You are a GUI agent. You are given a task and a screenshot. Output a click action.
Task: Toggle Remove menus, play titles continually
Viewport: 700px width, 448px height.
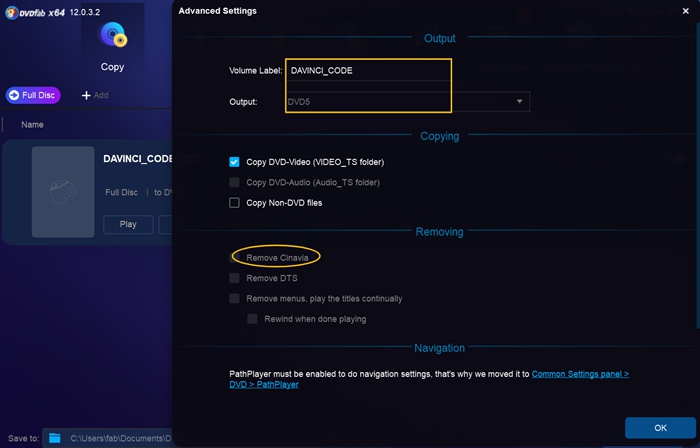pyautogui.click(x=234, y=299)
